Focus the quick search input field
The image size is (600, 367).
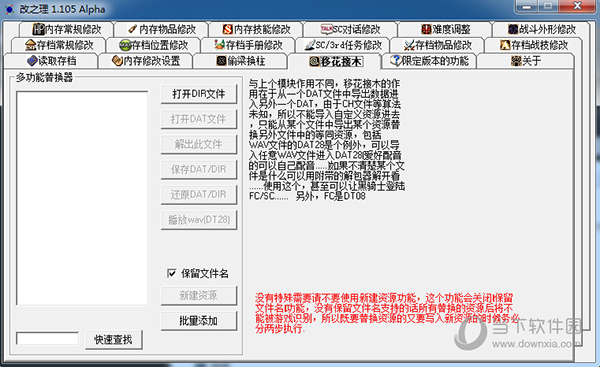point(47,338)
